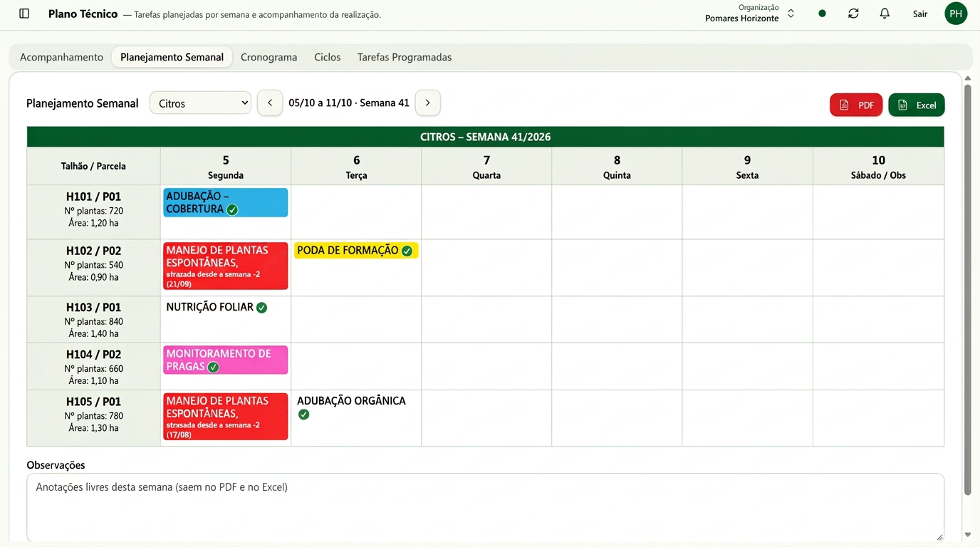Switch to the Cronograma tab
This screenshot has width=980, height=547.
tap(269, 57)
